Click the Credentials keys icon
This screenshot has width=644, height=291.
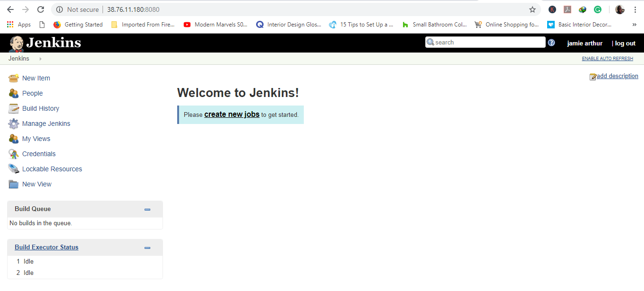click(14, 154)
